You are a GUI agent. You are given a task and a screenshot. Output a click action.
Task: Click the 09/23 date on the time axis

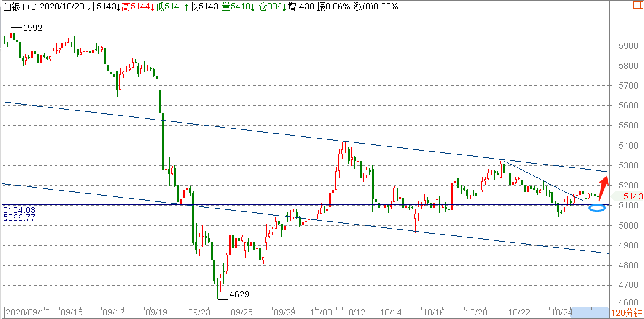[199, 312]
